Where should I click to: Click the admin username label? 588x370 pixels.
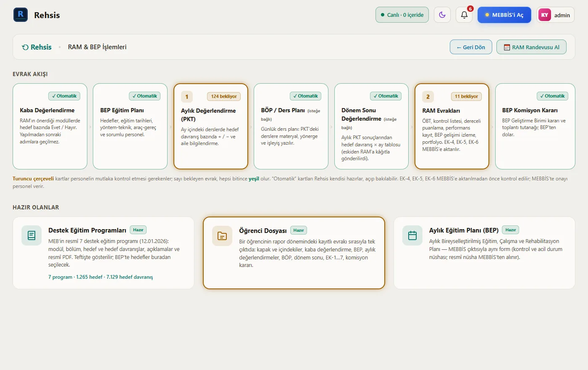[x=562, y=15]
